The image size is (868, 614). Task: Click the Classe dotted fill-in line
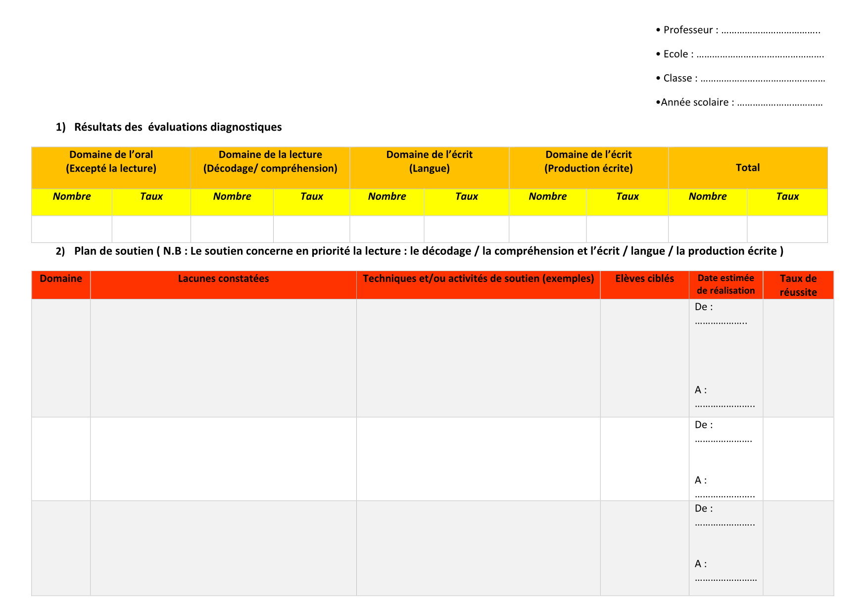[763, 81]
